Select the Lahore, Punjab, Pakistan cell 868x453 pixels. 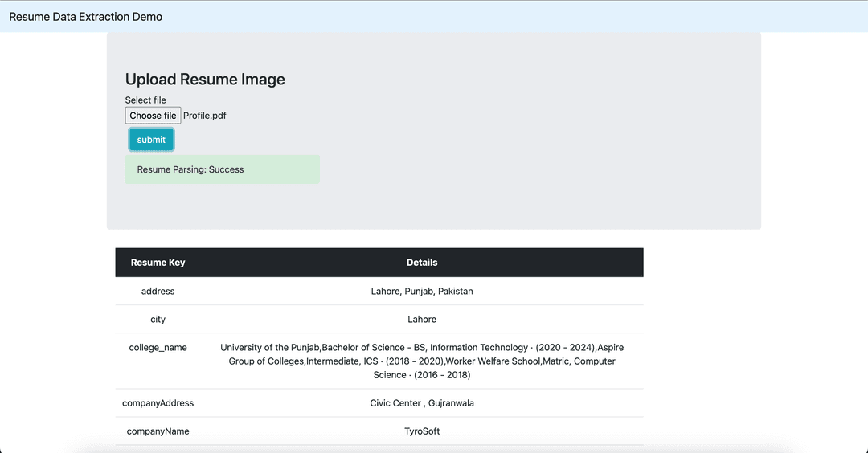[422, 291]
